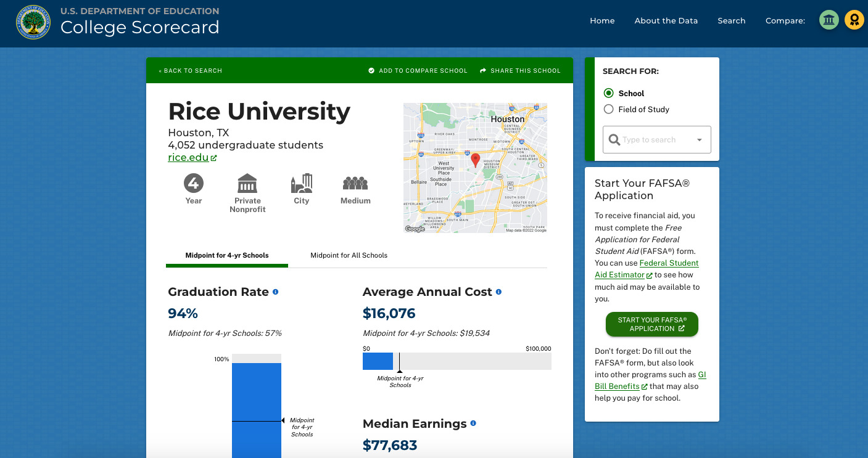Click the SEARCH FOR: label
The width and height of the screenshot is (868, 458).
(630, 72)
